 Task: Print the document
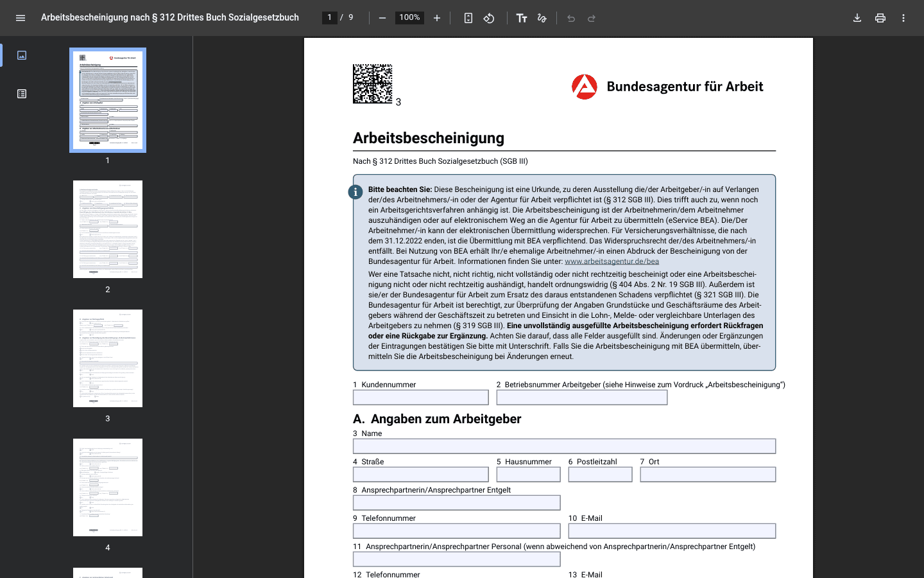click(x=880, y=18)
